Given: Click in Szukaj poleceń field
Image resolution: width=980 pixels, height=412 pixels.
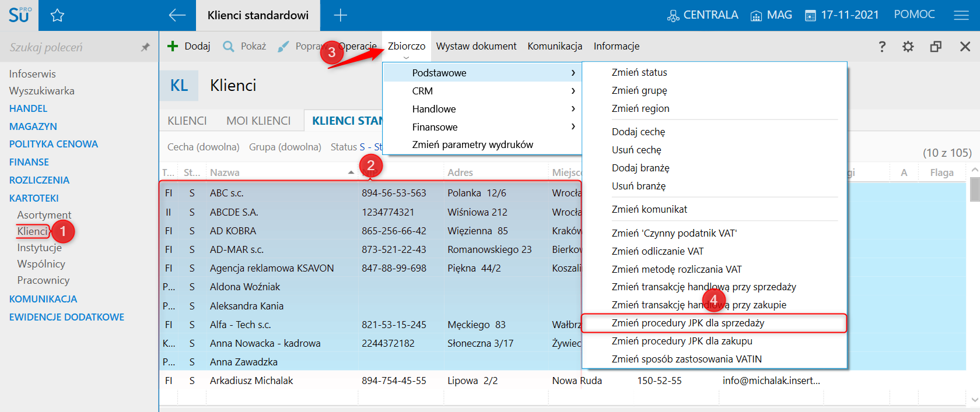Looking at the screenshot, I should 70,47.
